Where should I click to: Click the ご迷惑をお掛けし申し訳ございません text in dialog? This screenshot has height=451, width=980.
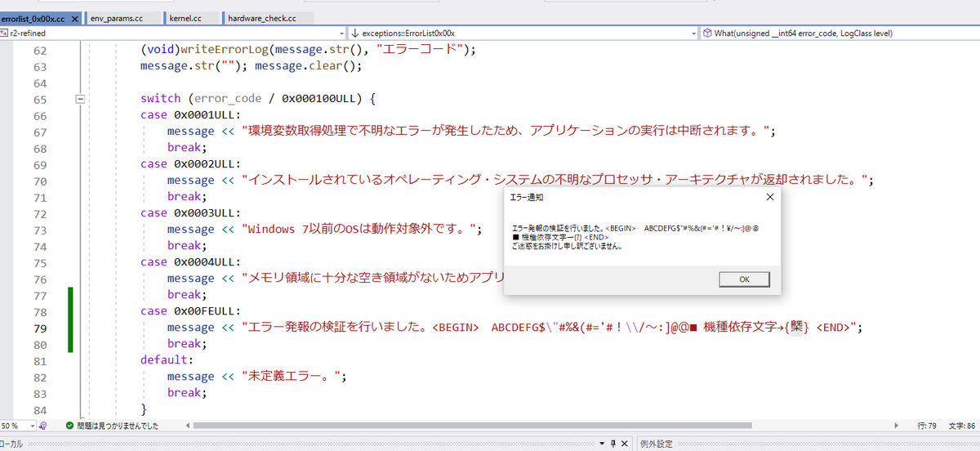tap(567, 246)
